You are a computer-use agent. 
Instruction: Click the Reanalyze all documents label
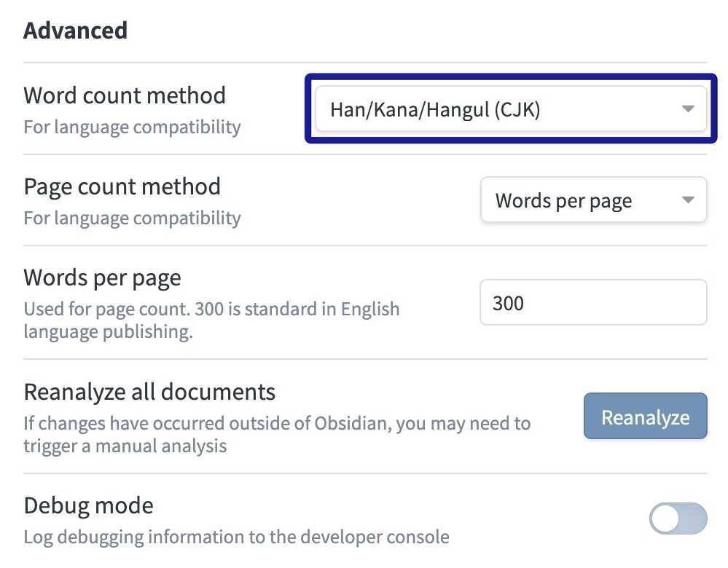149,391
